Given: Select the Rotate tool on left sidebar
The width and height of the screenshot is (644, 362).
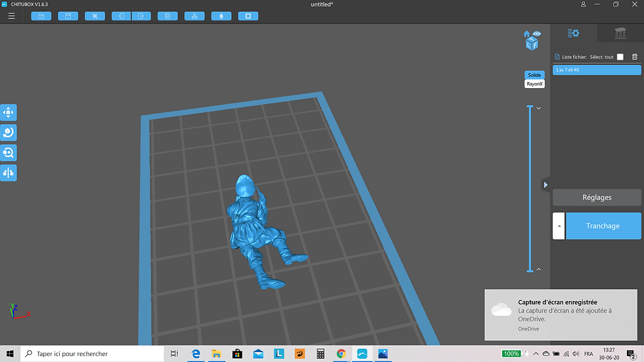Looking at the screenshot, I should pos(8,133).
